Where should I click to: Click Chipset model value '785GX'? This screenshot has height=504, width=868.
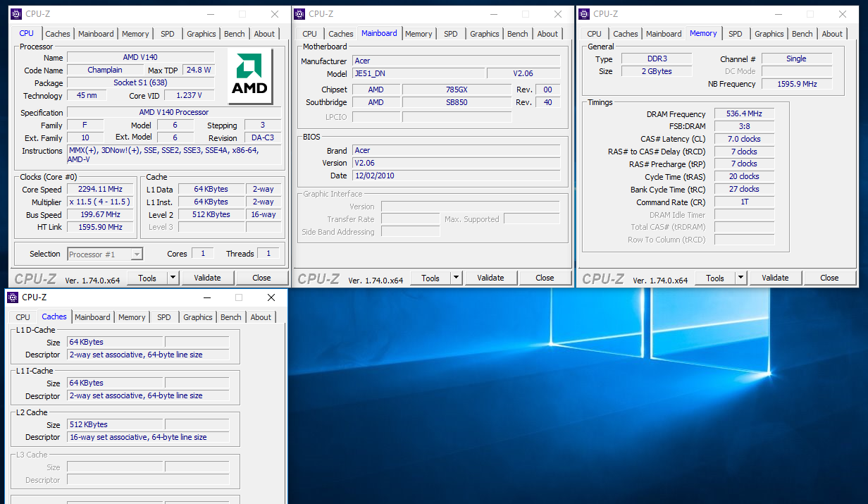click(x=456, y=90)
